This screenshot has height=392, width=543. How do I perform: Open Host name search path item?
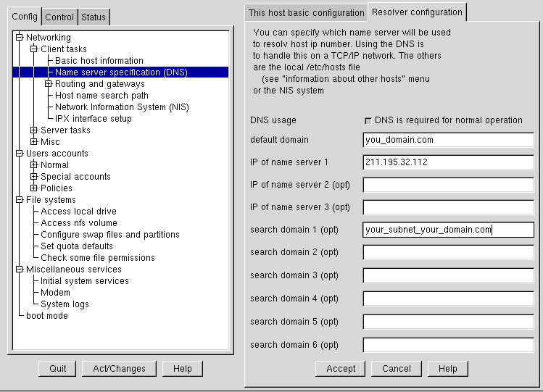pyautogui.click(x=101, y=96)
